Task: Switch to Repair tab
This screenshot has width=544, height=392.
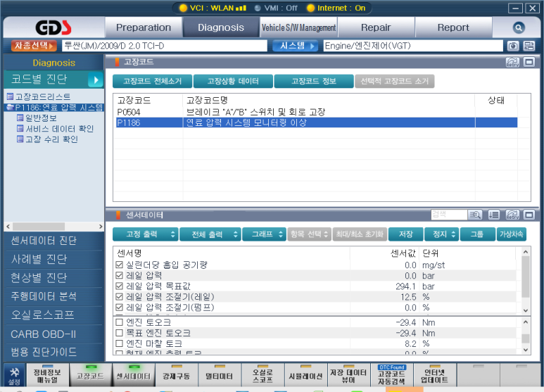Action: 376,27
